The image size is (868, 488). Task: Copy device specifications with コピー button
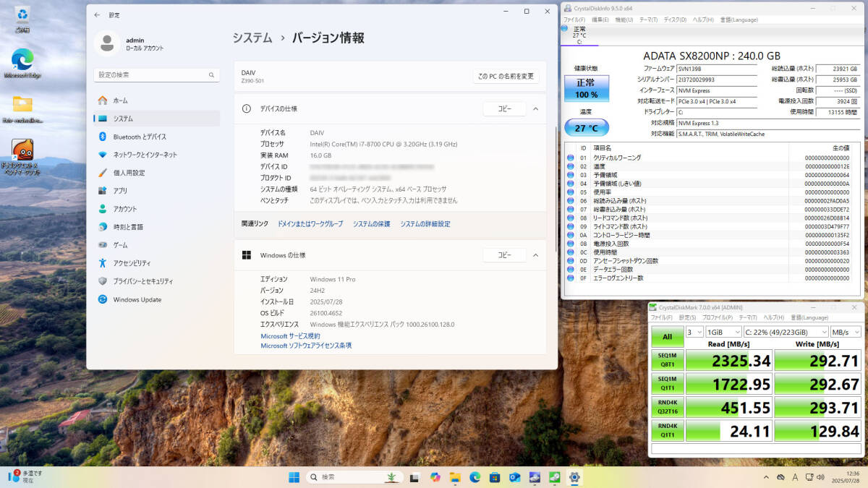(x=504, y=108)
